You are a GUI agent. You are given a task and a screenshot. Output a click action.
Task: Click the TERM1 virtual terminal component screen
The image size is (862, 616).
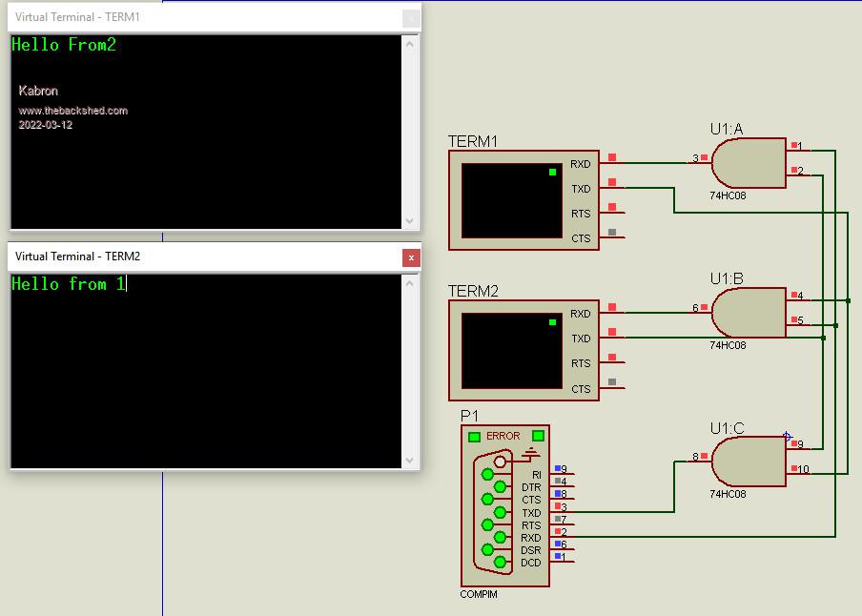[511, 198]
